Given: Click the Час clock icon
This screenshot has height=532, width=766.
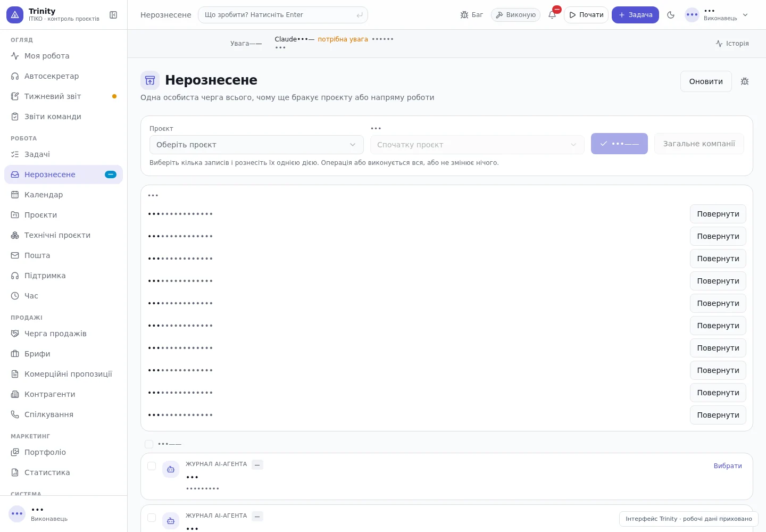Looking at the screenshot, I should (15, 296).
